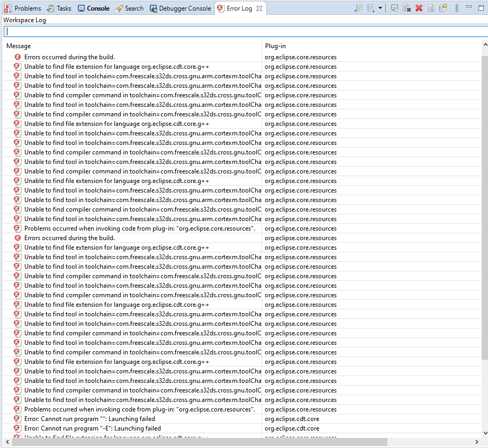Minimize the Error Log view panel
Image resolution: width=488 pixels, height=448 pixels.
click(469, 7)
